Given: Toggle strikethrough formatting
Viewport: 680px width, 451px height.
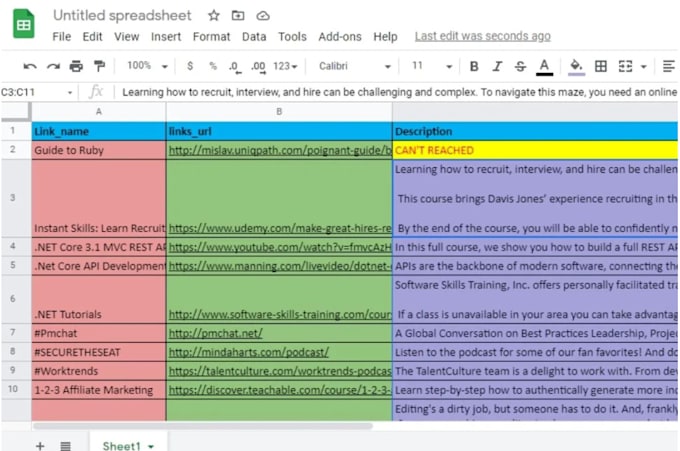Looking at the screenshot, I should click(x=520, y=66).
